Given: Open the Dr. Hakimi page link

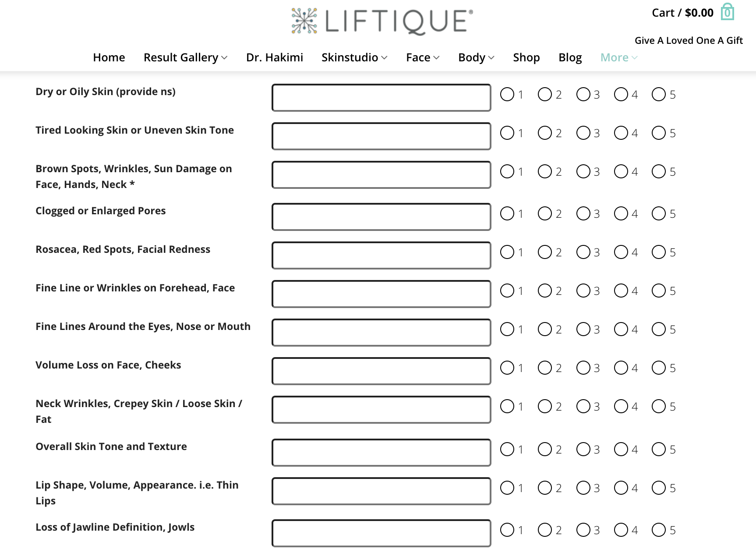Looking at the screenshot, I should click(275, 57).
